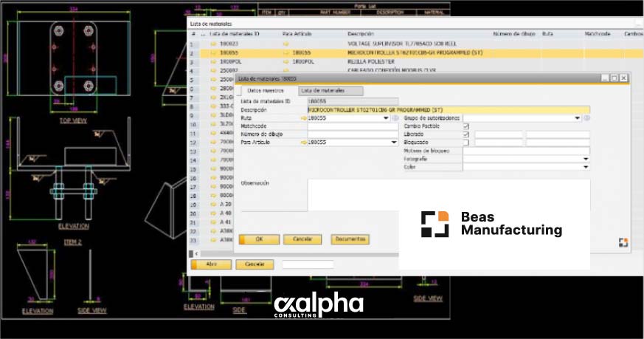The image size is (644, 339).
Task: Click the Documentos button
Action: pyautogui.click(x=350, y=239)
